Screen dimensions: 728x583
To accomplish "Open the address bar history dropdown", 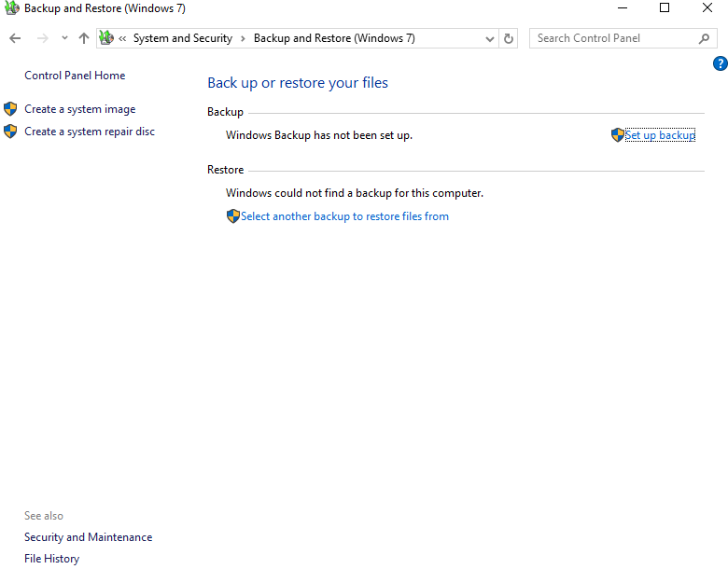I will (x=489, y=39).
